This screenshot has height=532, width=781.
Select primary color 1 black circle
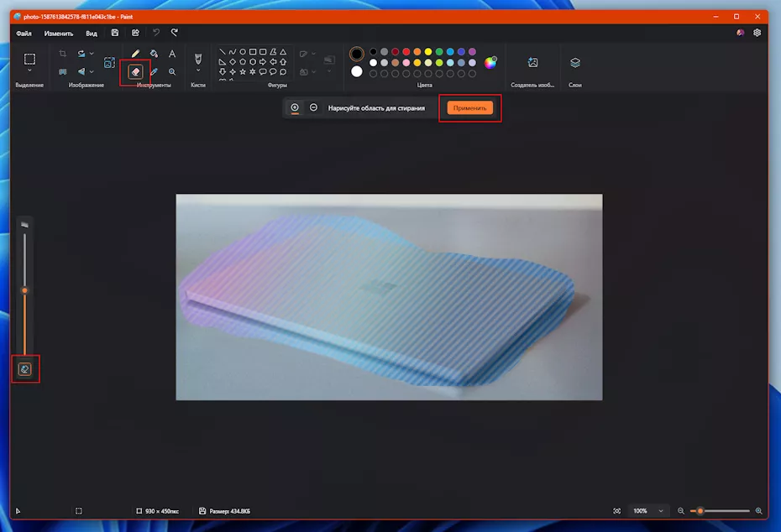click(x=357, y=54)
